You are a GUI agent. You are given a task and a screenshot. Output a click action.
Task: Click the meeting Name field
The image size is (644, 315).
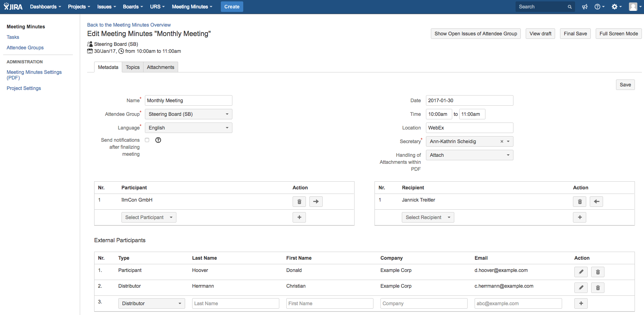189,100
